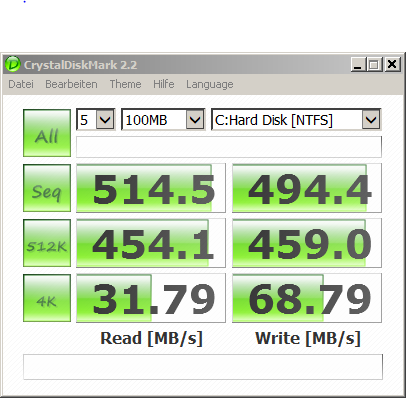Open the Hilfe menu
Screen dimensions: 406x398
164,84
